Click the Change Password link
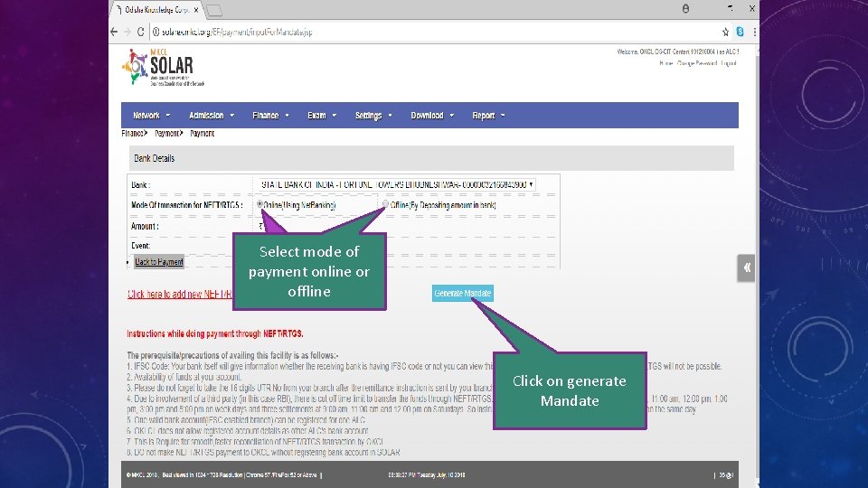This screenshot has height=488, width=868. pos(697,63)
